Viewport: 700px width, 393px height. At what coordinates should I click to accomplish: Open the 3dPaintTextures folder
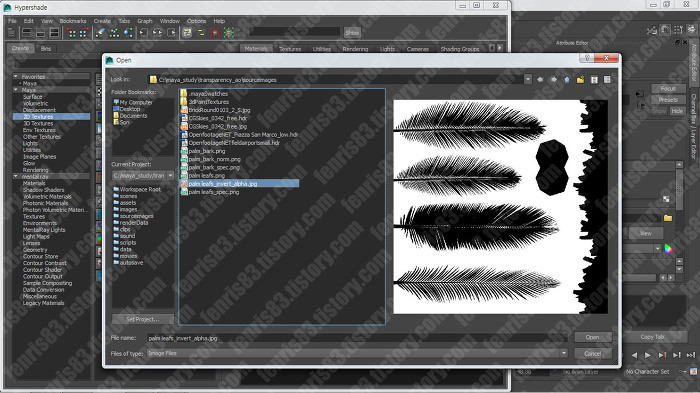point(208,102)
